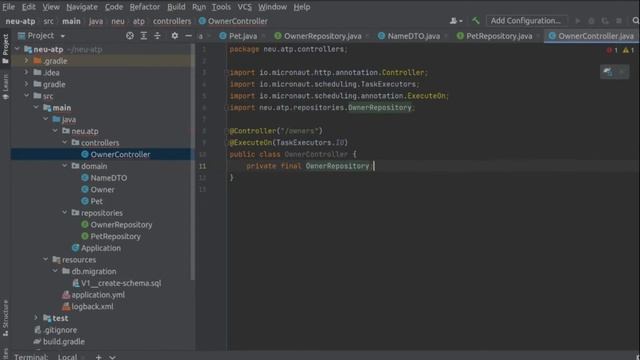Collapse the main folder
Image resolution: width=640 pixels, height=360 pixels.
pos(36,108)
